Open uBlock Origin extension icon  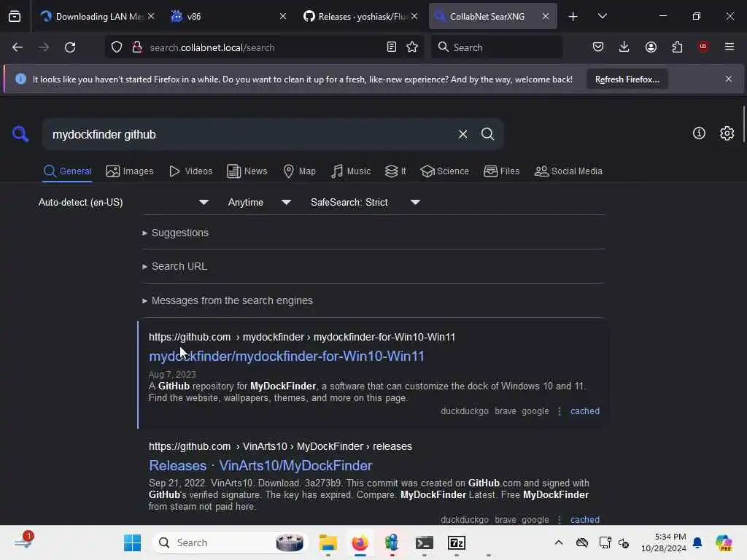coord(703,47)
